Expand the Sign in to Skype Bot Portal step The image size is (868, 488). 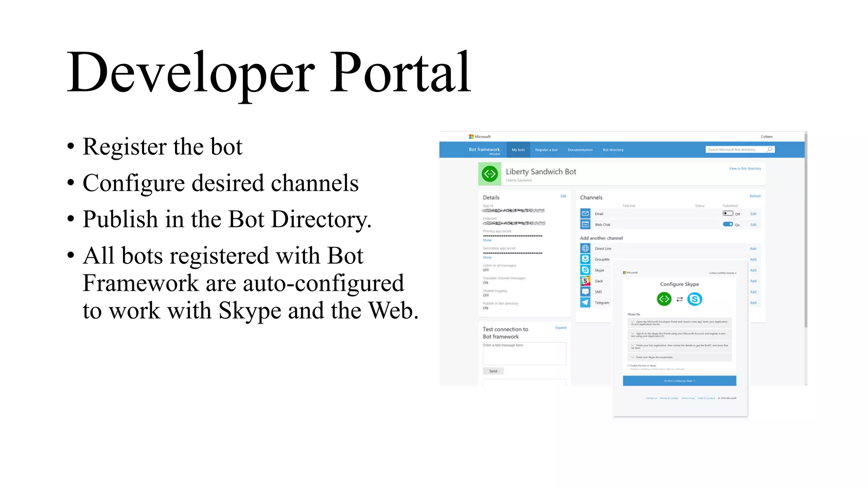(679, 335)
